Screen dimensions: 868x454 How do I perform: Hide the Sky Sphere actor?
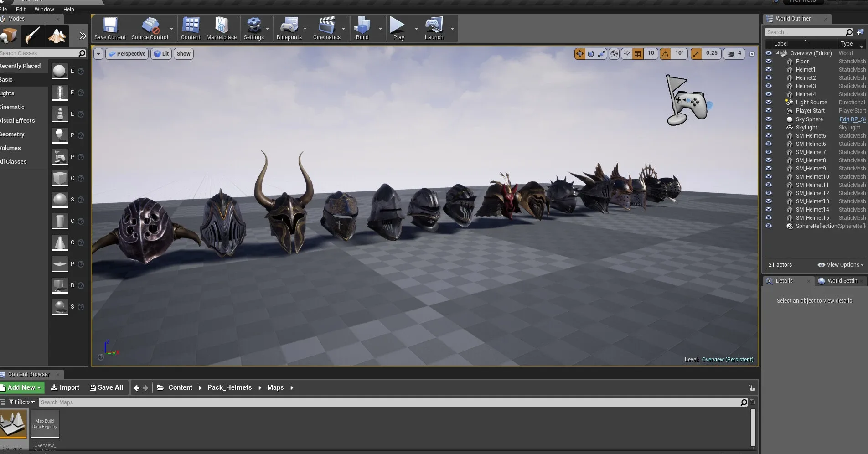[x=769, y=119]
